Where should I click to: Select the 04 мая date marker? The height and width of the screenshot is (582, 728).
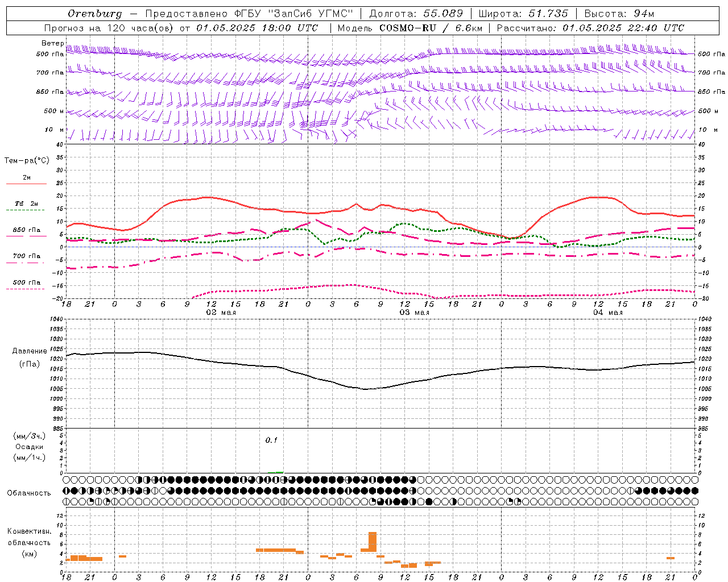point(607,313)
